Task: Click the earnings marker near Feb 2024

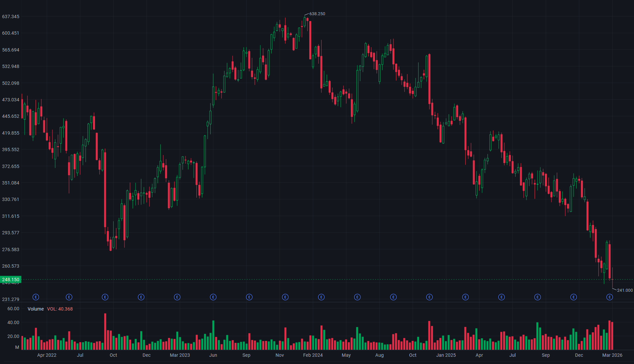Action: (321, 297)
